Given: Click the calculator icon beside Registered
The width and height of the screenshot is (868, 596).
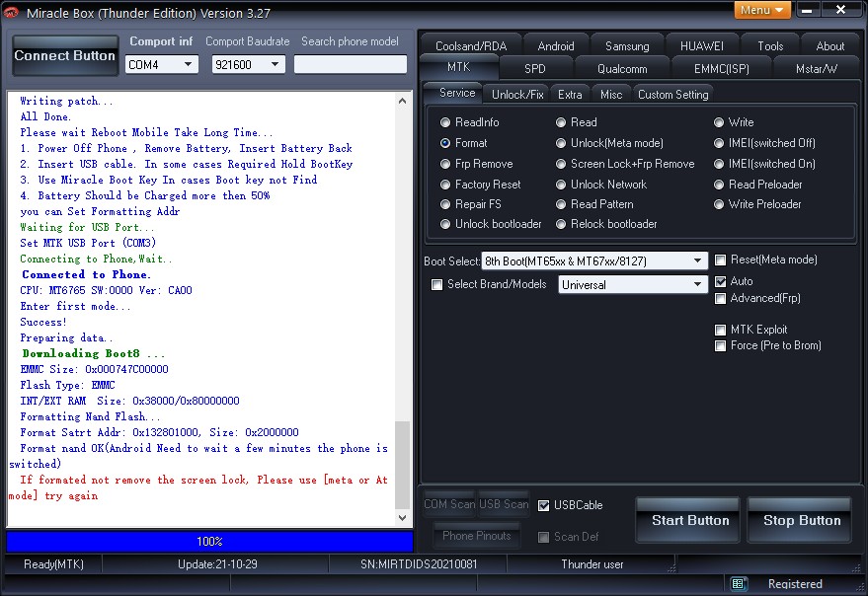Looking at the screenshot, I should pyautogui.click(x=738, y=583).
